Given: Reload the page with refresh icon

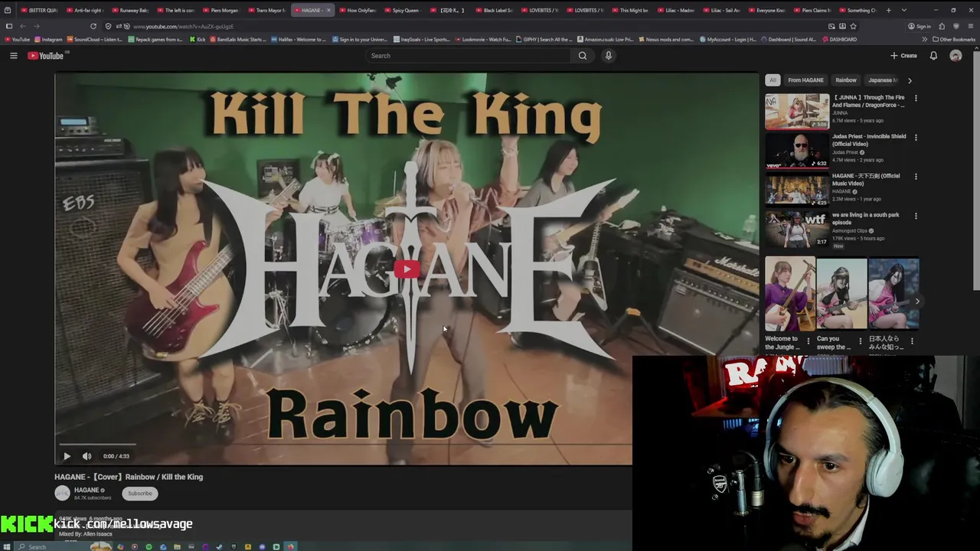Looking at the screenshot, I should tap(93, 26).
